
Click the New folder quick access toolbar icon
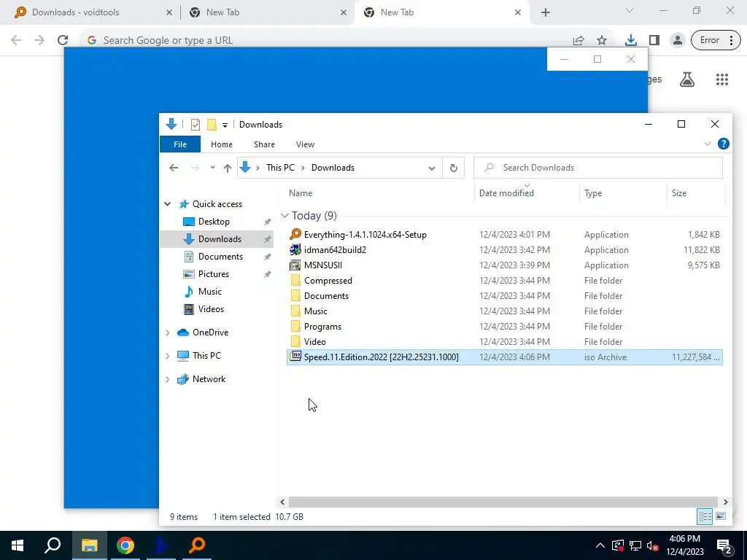point(212,125)
